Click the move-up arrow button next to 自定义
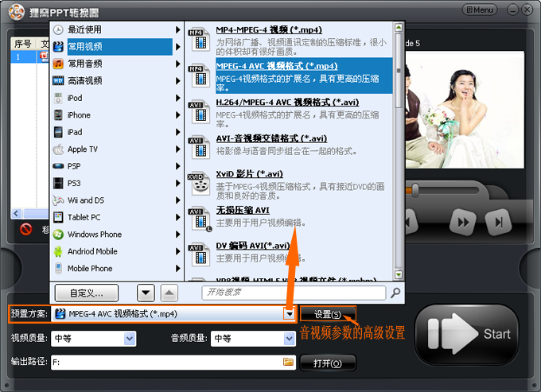This screenshot has width=541, height=392. coord(169,293)
